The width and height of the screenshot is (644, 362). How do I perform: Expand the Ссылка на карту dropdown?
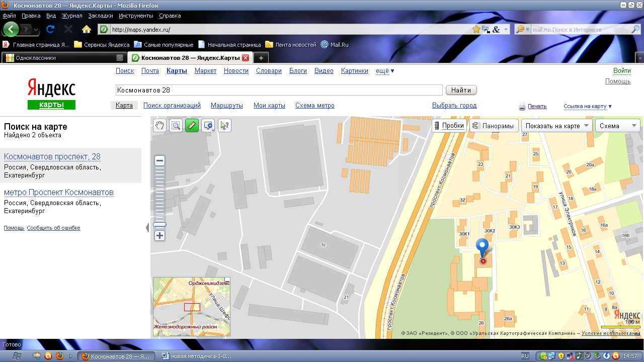click(x=588, y=106)
